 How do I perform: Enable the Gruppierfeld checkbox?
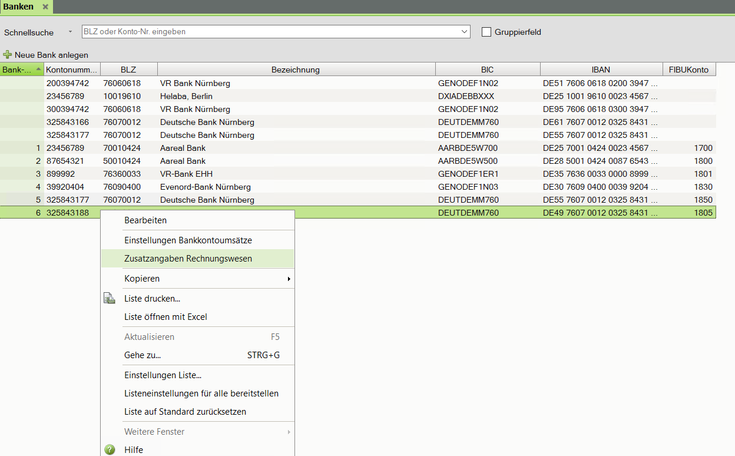coord(487,32)
